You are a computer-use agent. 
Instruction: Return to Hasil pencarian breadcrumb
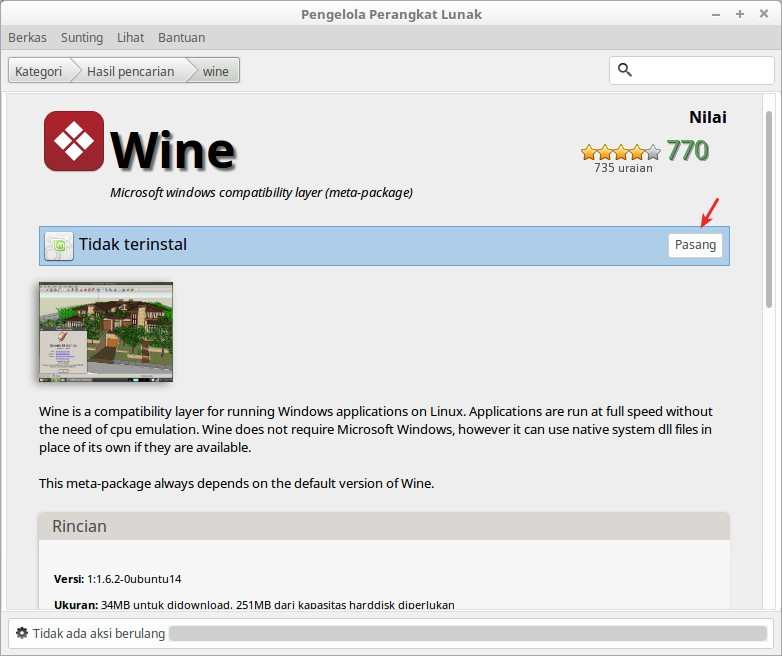tap(131, 71)
